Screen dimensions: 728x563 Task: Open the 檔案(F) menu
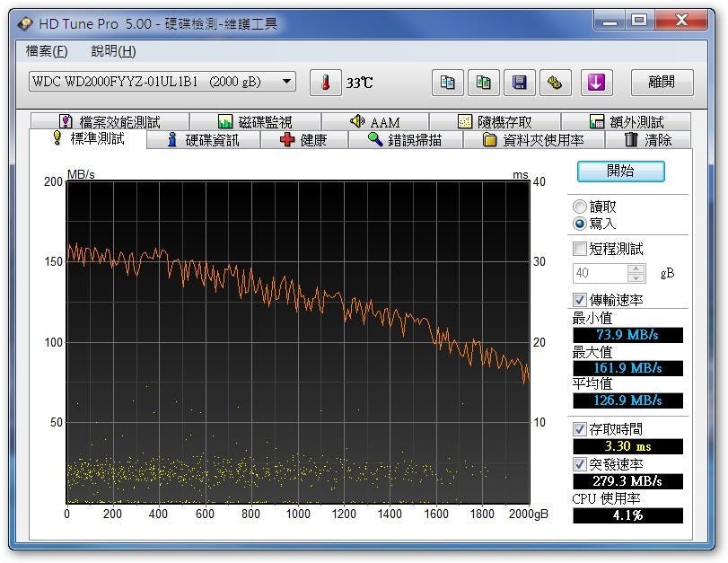coord(47,51)
